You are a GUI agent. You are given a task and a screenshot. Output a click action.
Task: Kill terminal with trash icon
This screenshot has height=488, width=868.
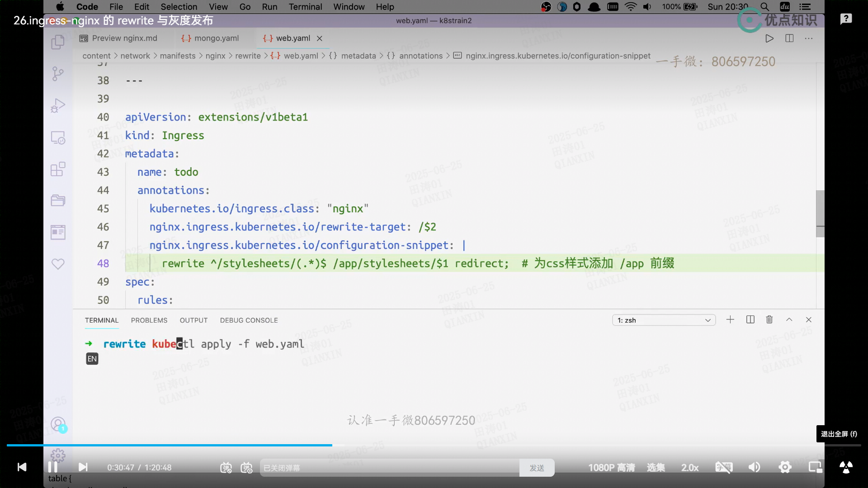769,320
